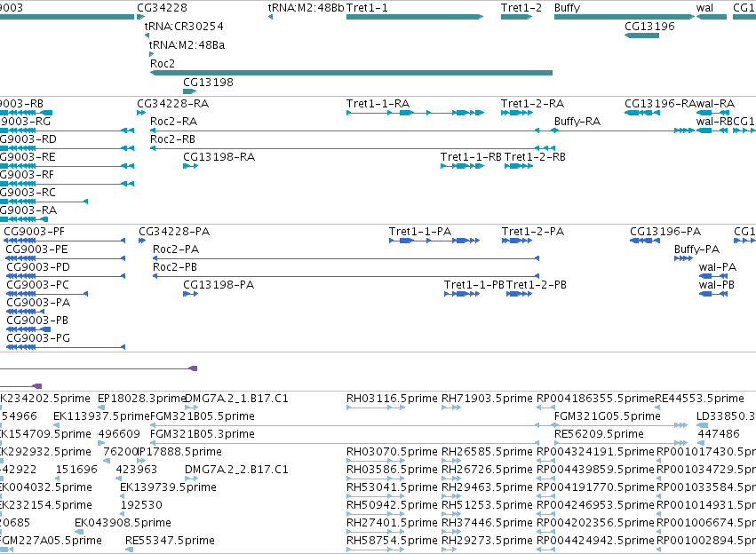The width and height of the screenshot is (756, 554).
Task: Select the long purple feature line
Action: tap(99, 368)
